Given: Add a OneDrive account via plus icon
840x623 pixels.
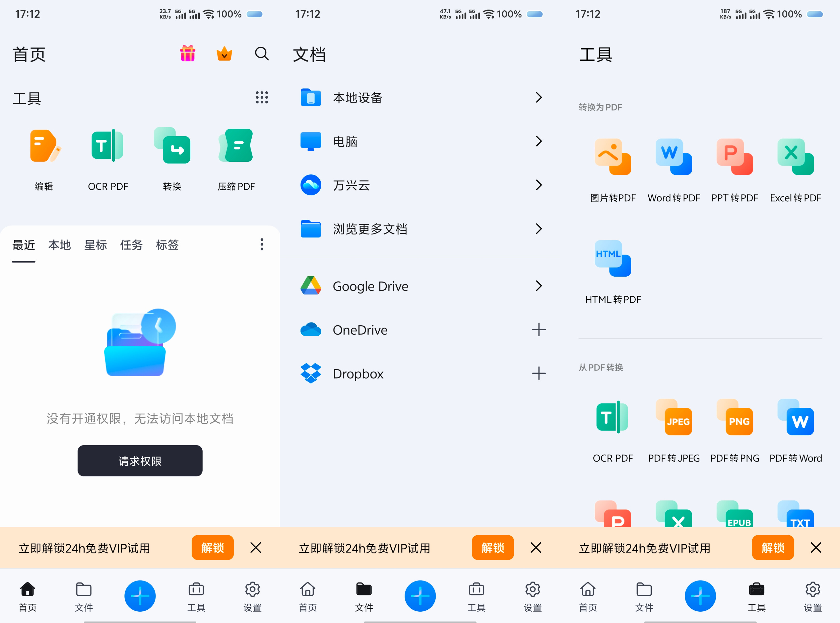Looking at the screenshot, I should click(539, 330).
